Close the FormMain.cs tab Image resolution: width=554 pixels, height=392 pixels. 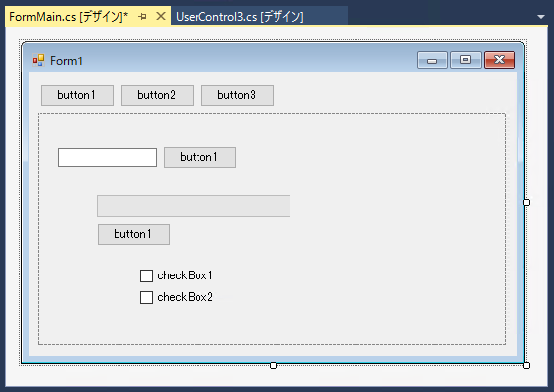point(161,16)
